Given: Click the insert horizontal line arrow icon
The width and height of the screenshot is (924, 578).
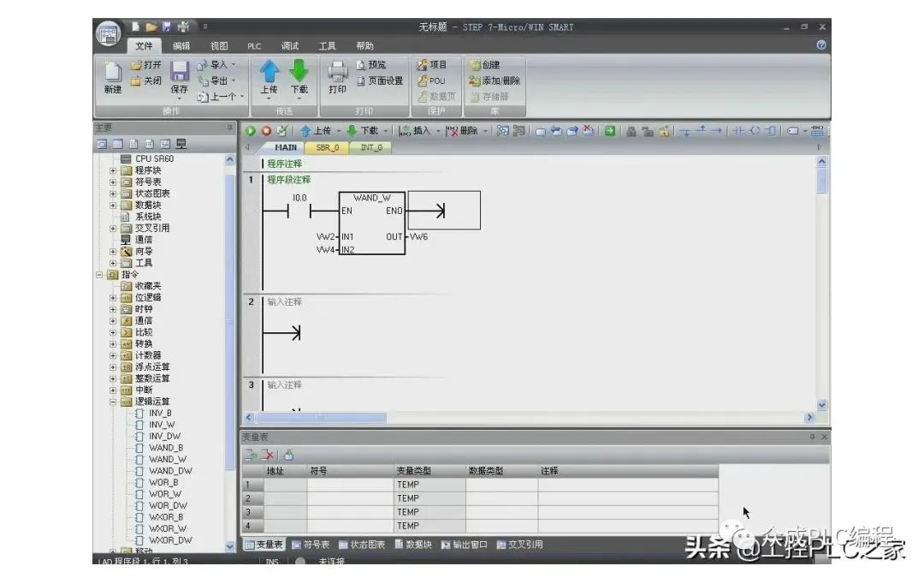Looking at the screenshot, I should point(716,131).
